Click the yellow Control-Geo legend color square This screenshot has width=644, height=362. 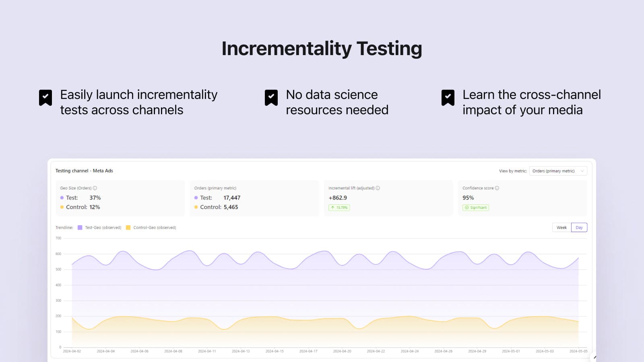coord(128,228)
